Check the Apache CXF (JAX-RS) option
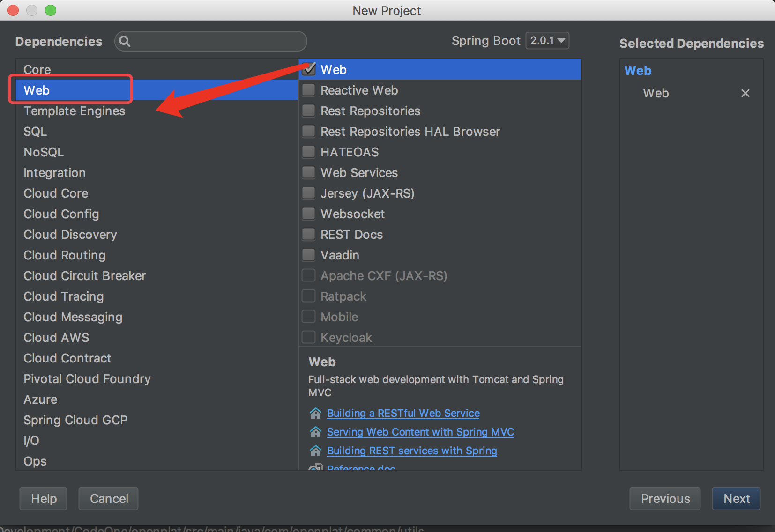Viewport: 775px width, 532px height. (309, 275)
